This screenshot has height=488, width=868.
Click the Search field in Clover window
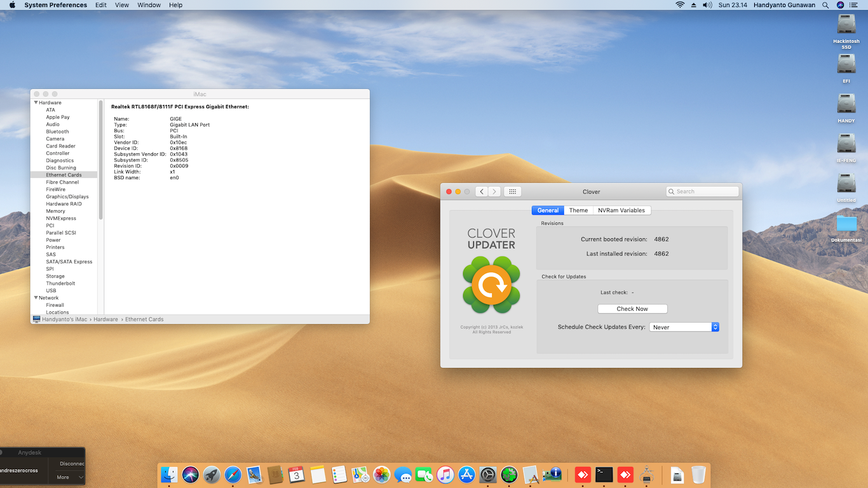tap(702, 191)
